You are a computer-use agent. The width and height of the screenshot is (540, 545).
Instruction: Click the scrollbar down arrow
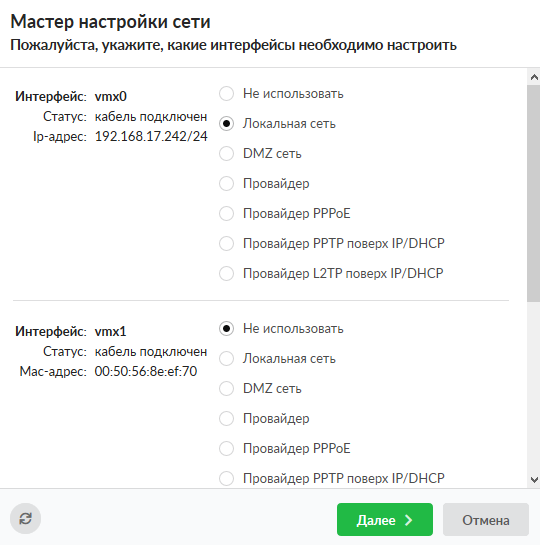[x=534, y=480]
